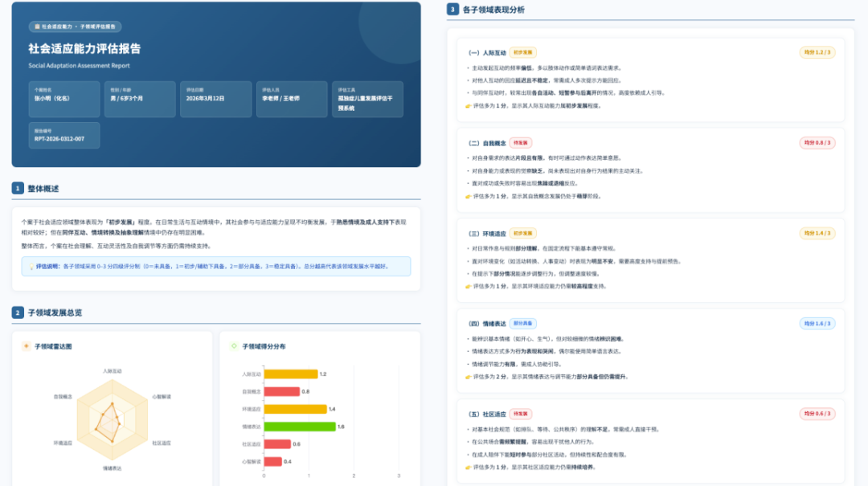Click the 均分 0.8 / 3 score badge
This screenshot has width=868, height=486.
coord(817,142)
